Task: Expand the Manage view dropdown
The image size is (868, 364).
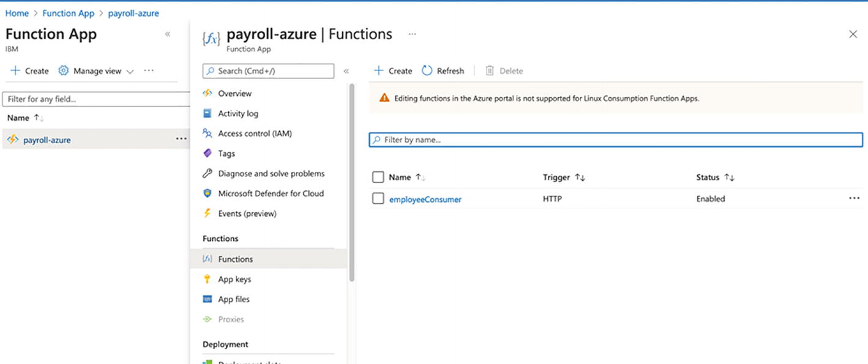Action: pos(130,72)
